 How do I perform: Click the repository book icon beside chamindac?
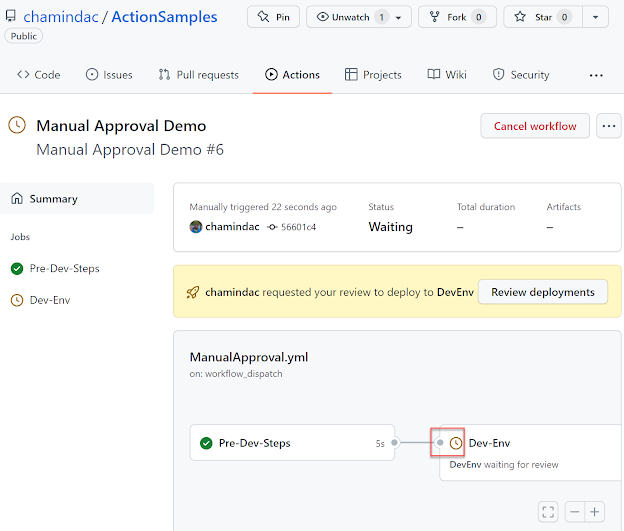[x=11, y=16]
